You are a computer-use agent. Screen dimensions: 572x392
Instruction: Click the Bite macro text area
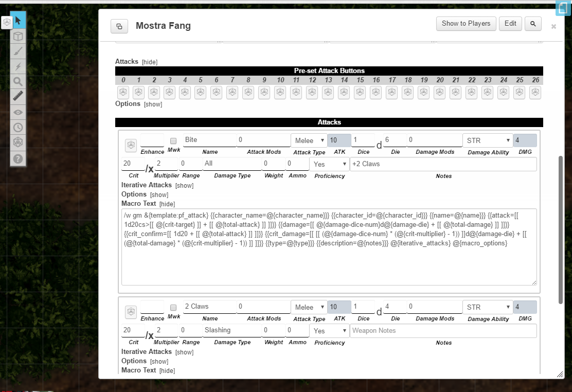click(x=329, y=247)
